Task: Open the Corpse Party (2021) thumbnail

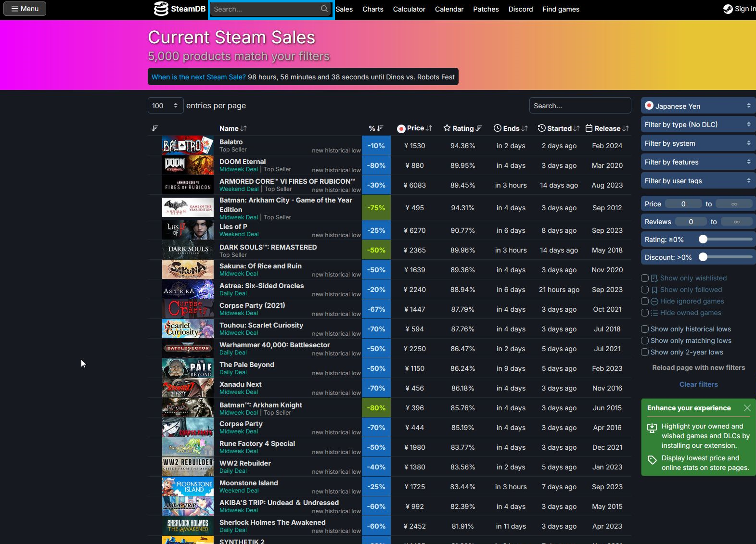Action: point(188,309)
